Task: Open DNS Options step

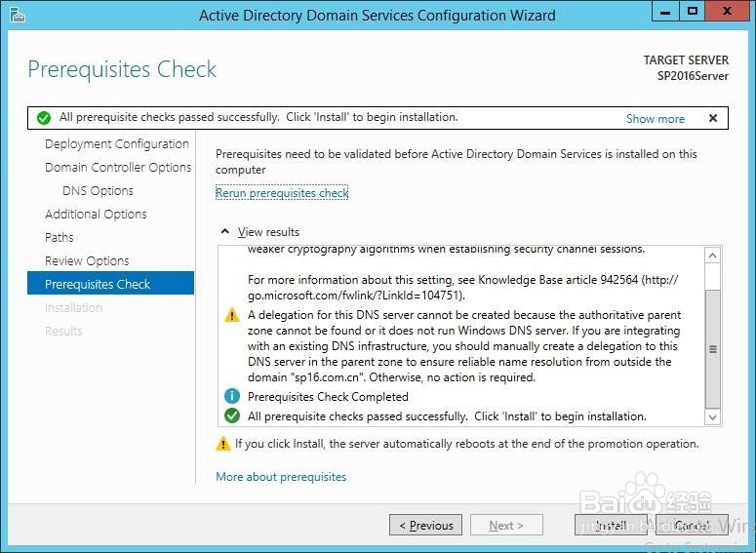Action: tap(98, 190)
